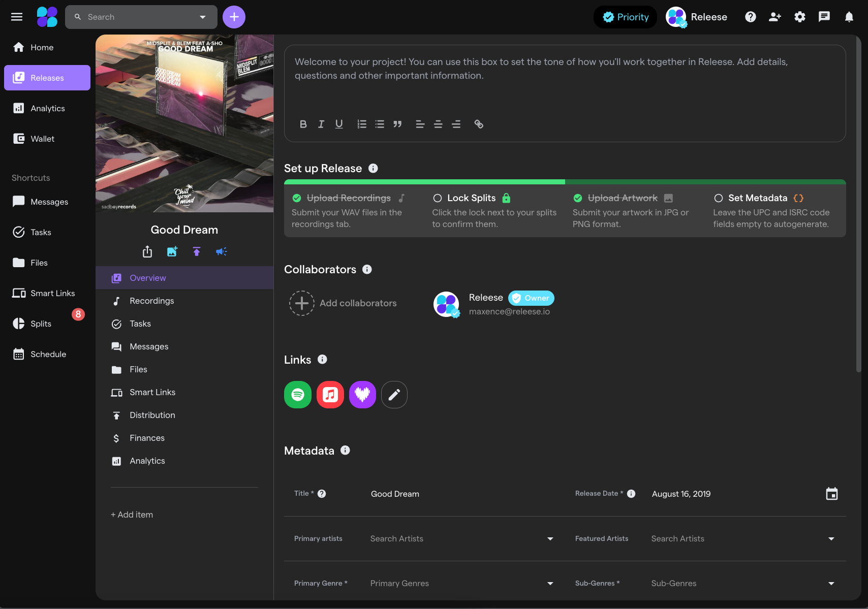
Task: Click + Add item in release menu
Action: tap(132, 515)
